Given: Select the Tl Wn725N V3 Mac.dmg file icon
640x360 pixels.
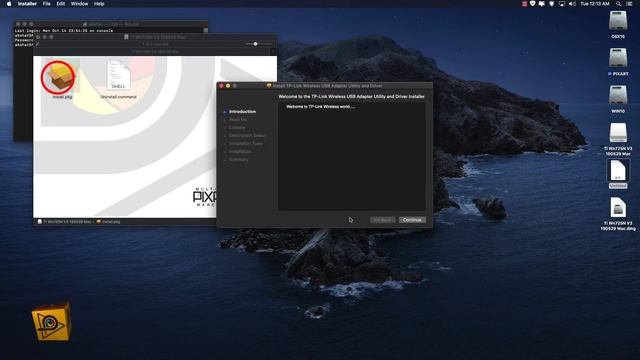Looking at the screenshot, I should [x=618, y=208].
